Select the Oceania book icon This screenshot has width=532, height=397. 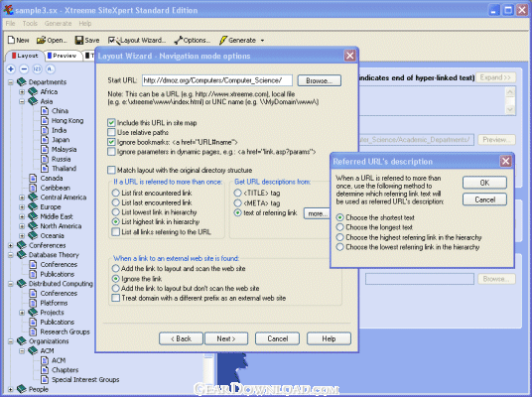(33, 235)
